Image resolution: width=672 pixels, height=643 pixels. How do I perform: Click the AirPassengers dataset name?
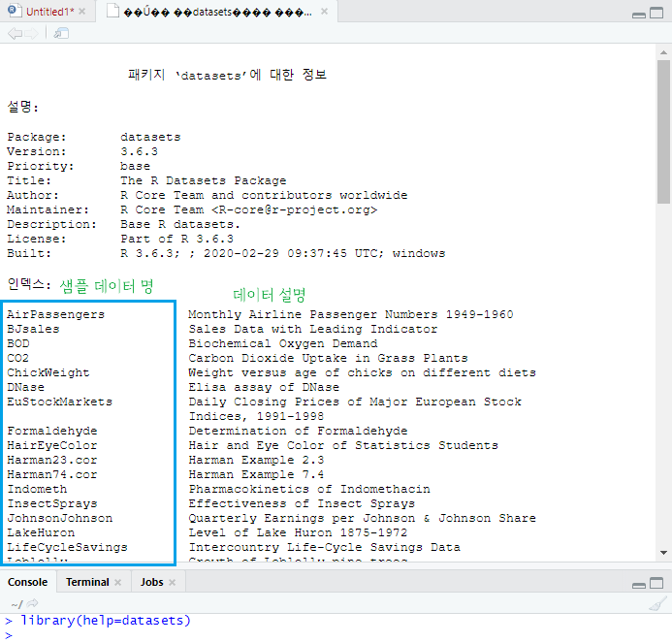click(55, 314)
